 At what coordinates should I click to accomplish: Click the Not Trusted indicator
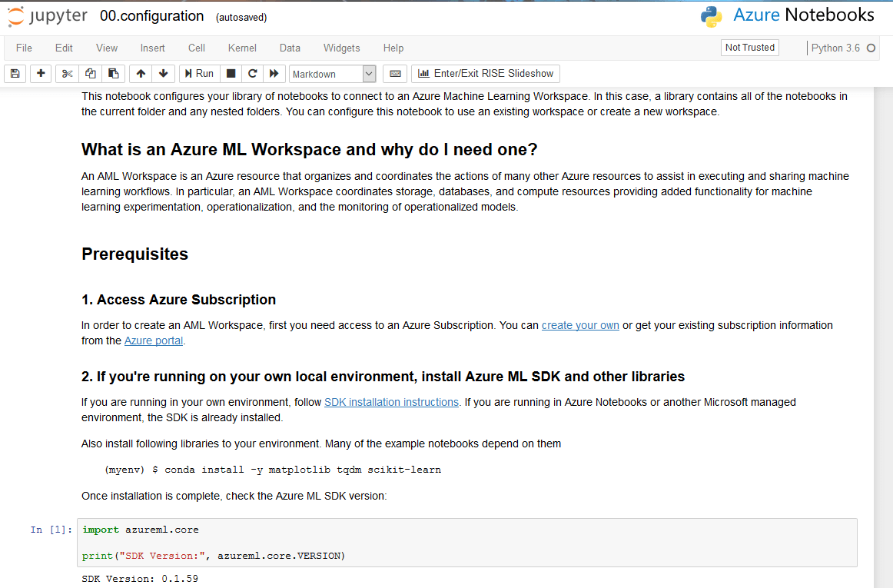(749, 48)
